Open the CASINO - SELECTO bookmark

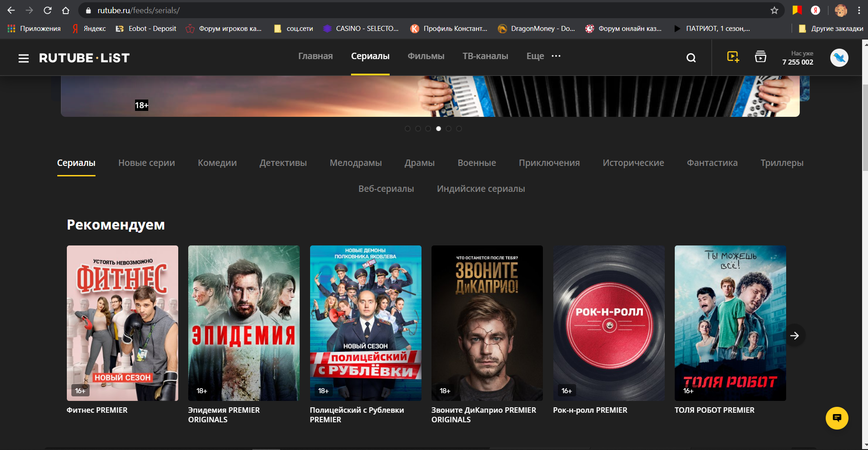tap(361, 28)
